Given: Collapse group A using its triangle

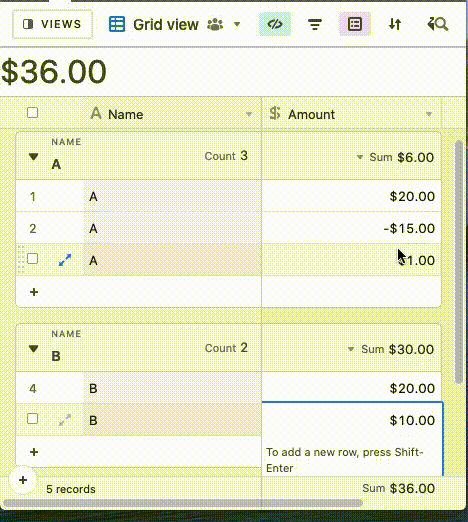Looking at the screenshot, I should pos(33,156).
